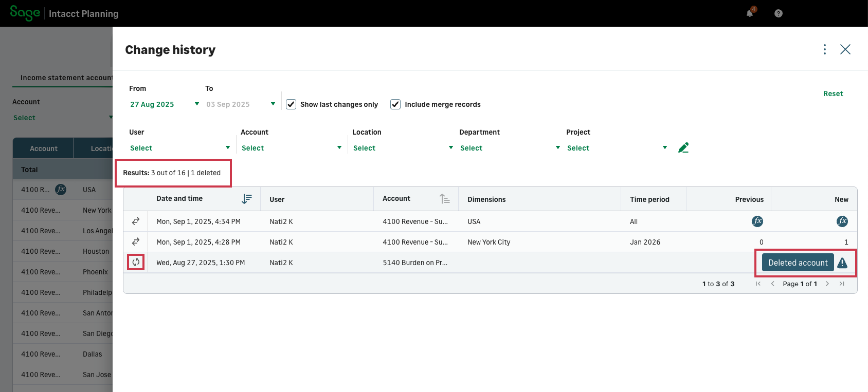868x392 pixels.
Task: Uncheck Show last changes only
Action: [x=291, y=104]
